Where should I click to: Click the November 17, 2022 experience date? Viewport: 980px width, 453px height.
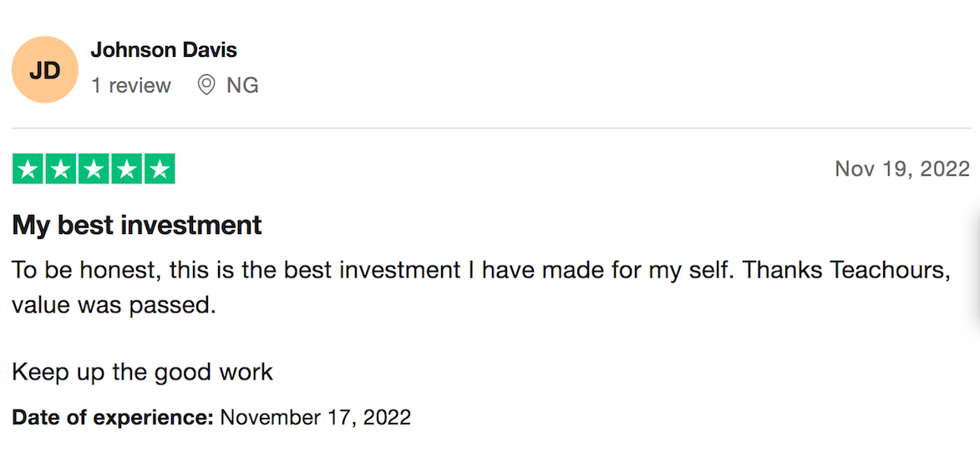(x=316, y=417)
